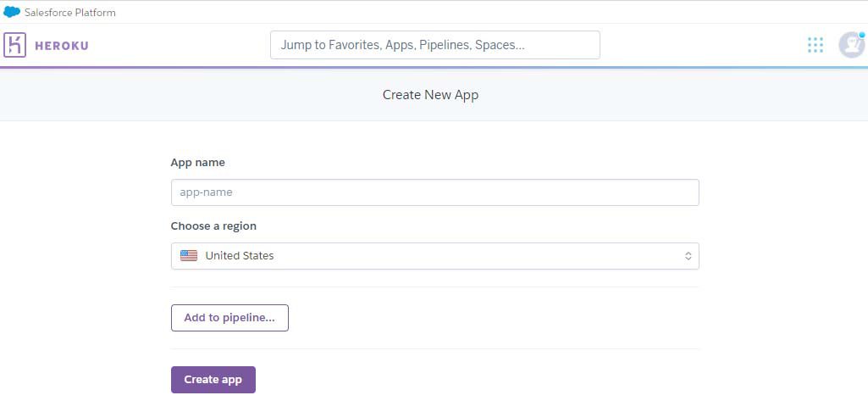Open the nine-dot app switcher grid
The height and width of the screenshot is (412, 868).
[x=815, y=45]
